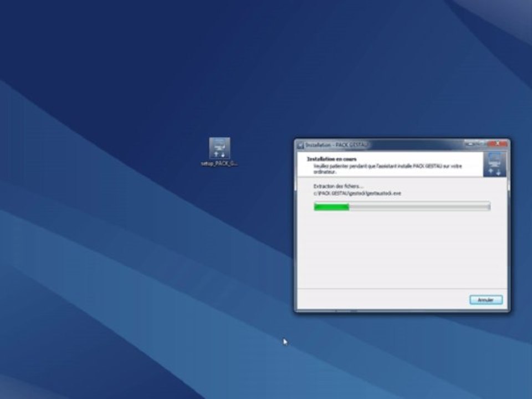Image resolution: width=532 pixels, height=399 pixels.
Task: Close the Installation PACK GESTAU window
Action: [x=498, y=144]
